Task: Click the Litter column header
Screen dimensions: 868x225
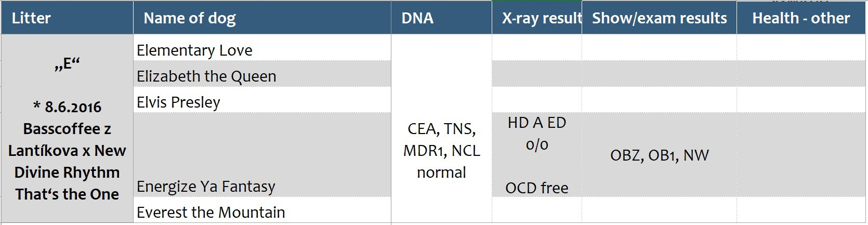Action: point(67,18)
